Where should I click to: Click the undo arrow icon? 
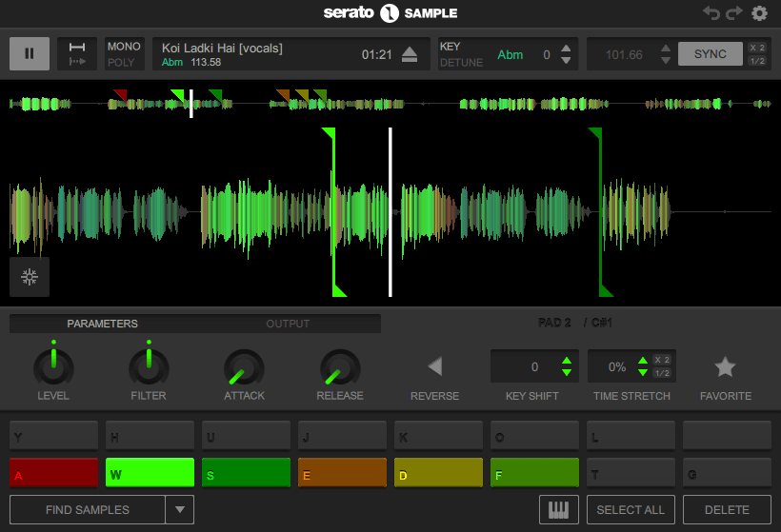click(x=711, y=13)
